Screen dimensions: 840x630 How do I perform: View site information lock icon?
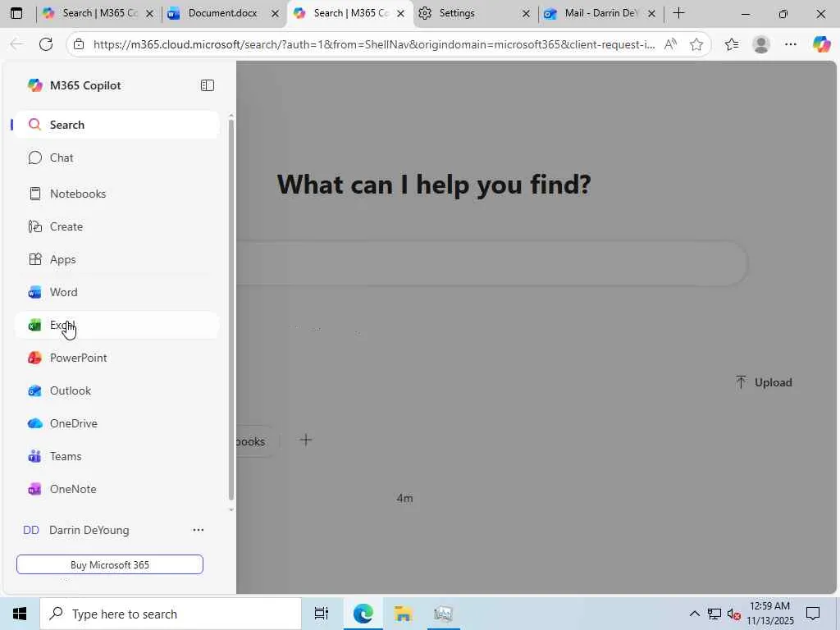coord(79,44)
